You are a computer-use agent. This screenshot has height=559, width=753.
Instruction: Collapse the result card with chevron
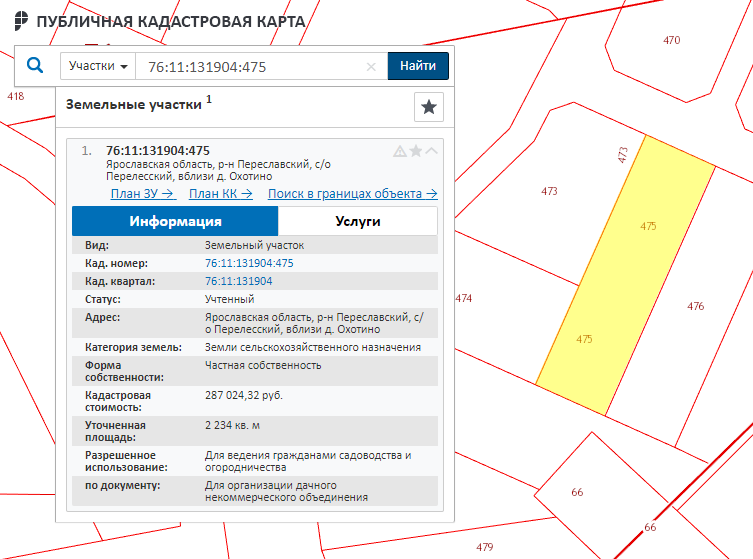pyautogui.click(x=431, y=151)
